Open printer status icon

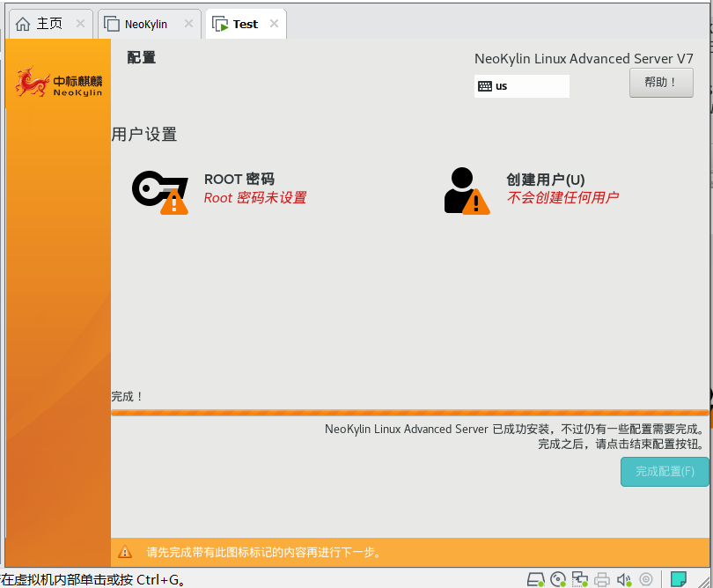pyautogui.click(x=601, y=579)
